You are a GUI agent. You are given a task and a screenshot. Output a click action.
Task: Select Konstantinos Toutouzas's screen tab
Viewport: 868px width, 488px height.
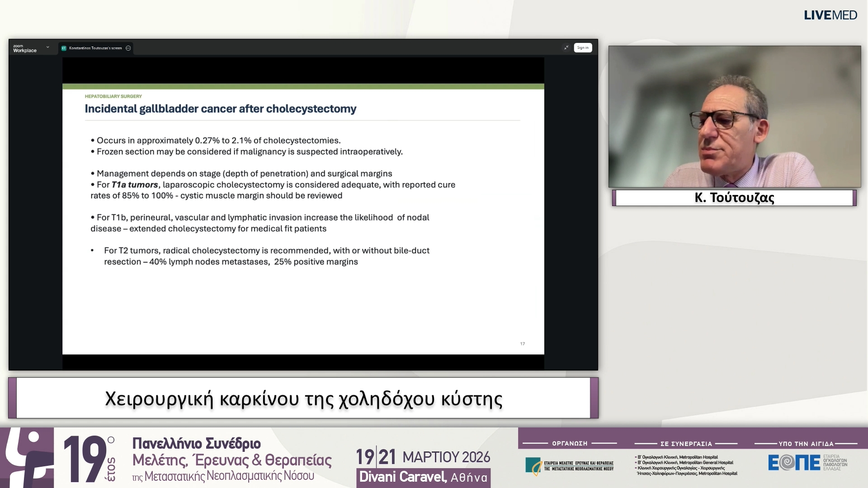(95, 48)
